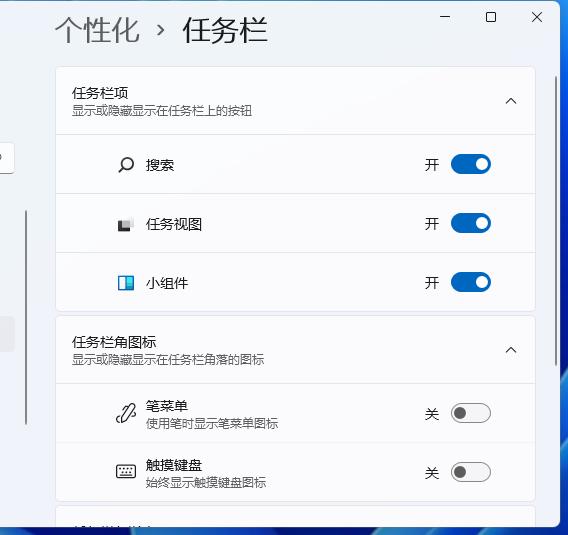
Task: Turn off the 任务视图 toggle
Action: coord(471,223)
